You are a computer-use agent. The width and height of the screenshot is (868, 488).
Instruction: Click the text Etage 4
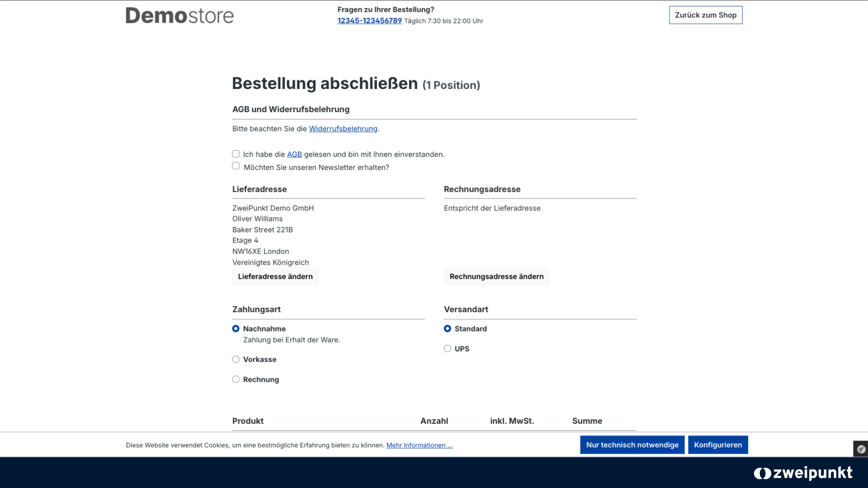[245, 240]
